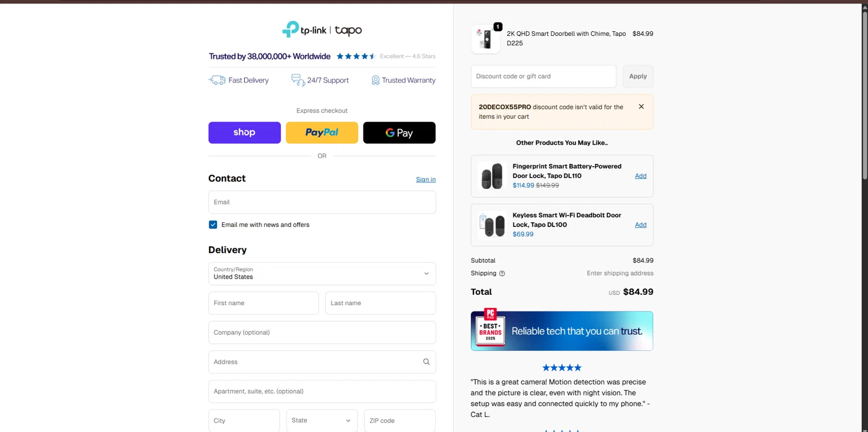Click 'Fingerprint Smart Battery-Powered Door Lock' title
The image size is (868, 432).
click(x=567, y=171)
